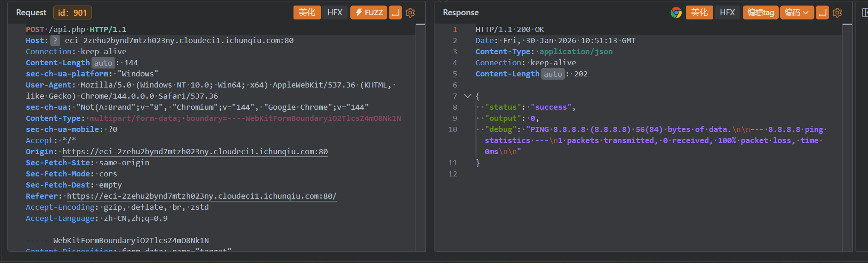
Task: Click the 'Accept: */*' header line
Action: (51, 141)
